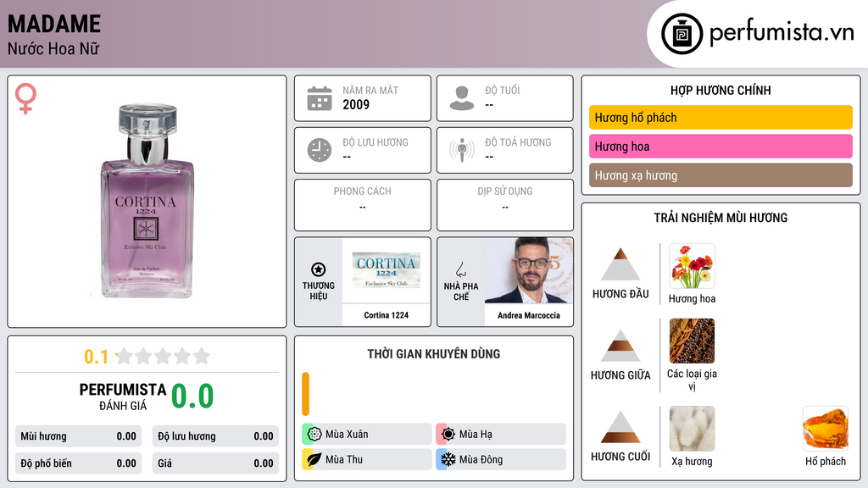
Task: Click the clock icon beside Độ lưu hương
Action: pos(320,150)
